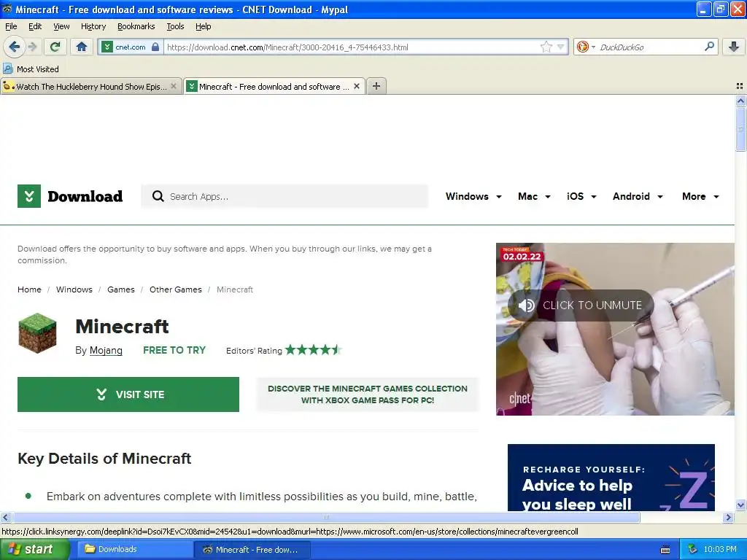Go to Games breadcrumb link

coord(121,289)
